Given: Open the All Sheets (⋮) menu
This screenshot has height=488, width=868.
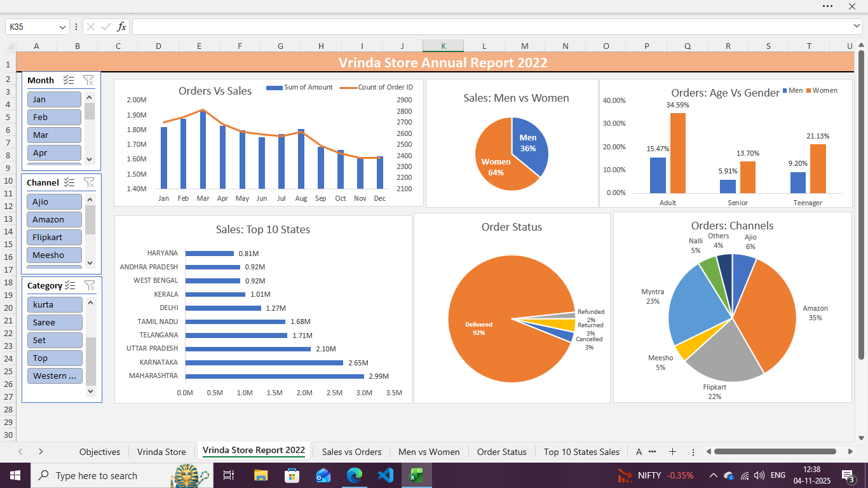Looking at the screenshot, I should pyautogui.click(x=693, y=452).
